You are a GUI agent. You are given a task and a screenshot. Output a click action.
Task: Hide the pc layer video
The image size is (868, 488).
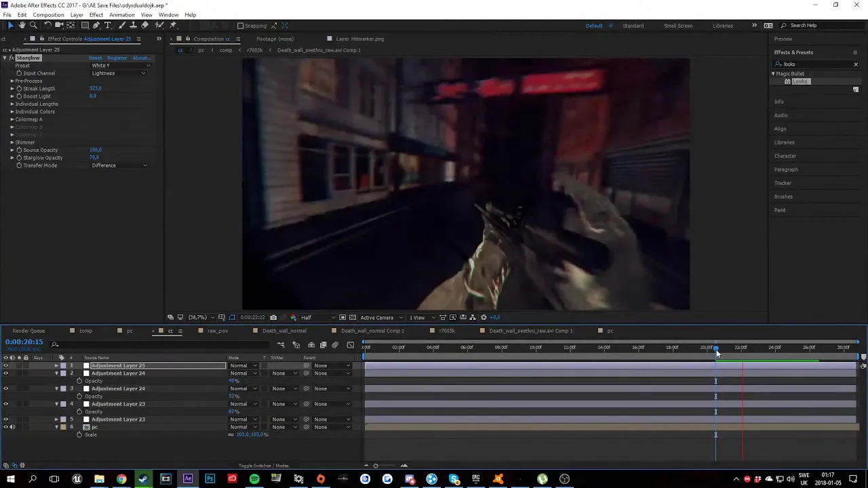pos(5,427)
